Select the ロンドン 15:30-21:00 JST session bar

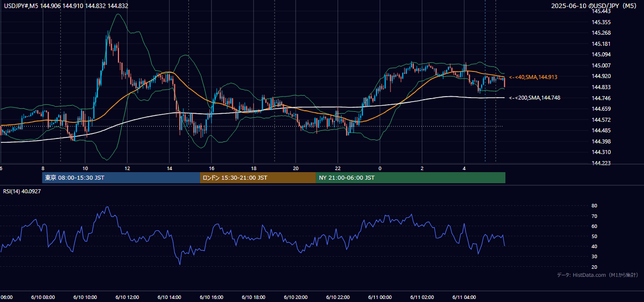click(257, 178)
